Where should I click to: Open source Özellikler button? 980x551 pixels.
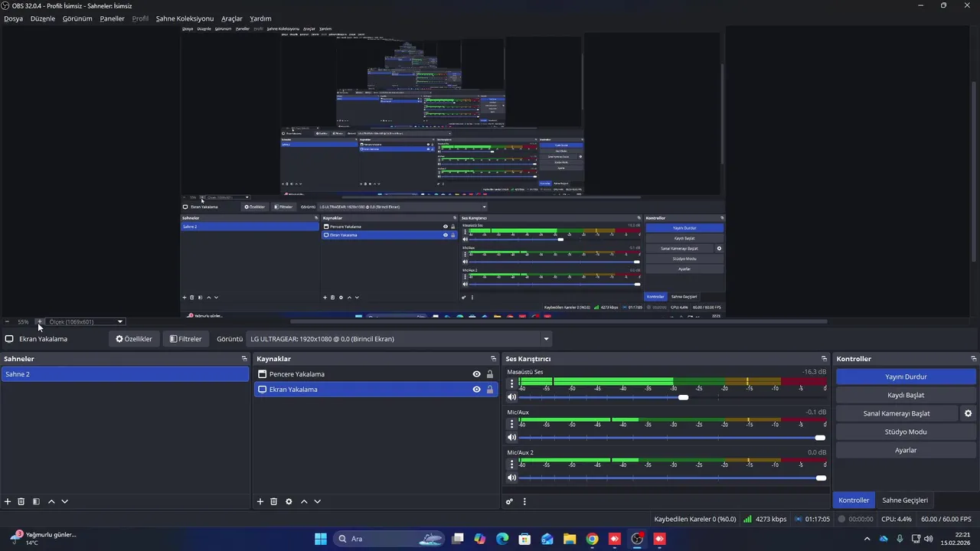[x=134, y=339]
